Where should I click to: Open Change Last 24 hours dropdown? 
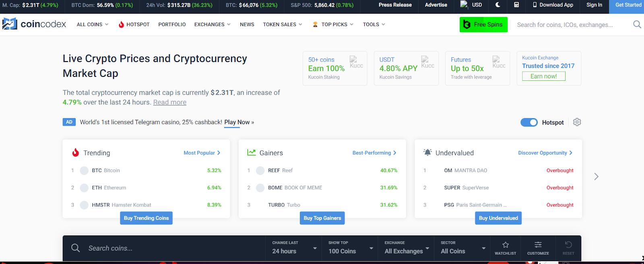(294, 248)
